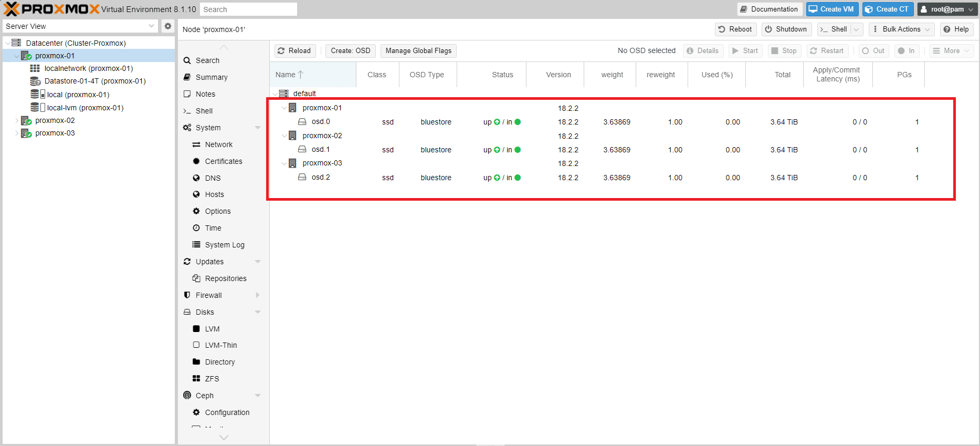
Task: Open the Bulk Actions dropdown
Action: pos(901,29)
